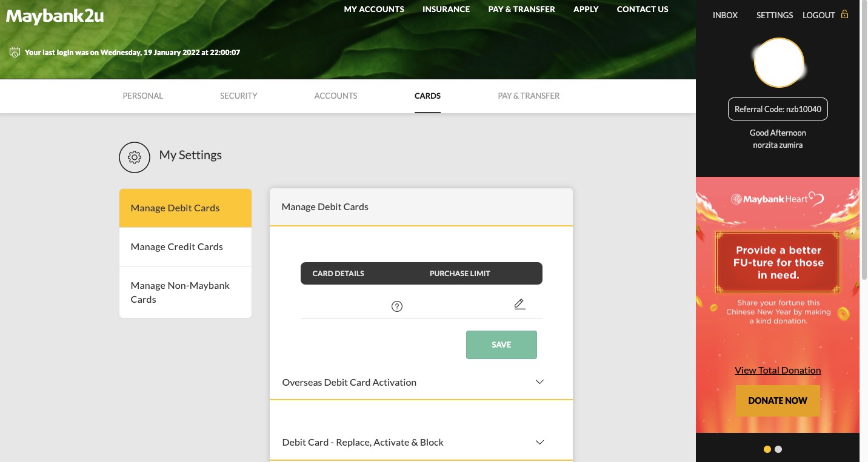This screenshot has height=462, width=868.
Task: Expand Debit Card - Replace, Activate & Block chevron
Action: pyautogui.click(x=539, y=442)
